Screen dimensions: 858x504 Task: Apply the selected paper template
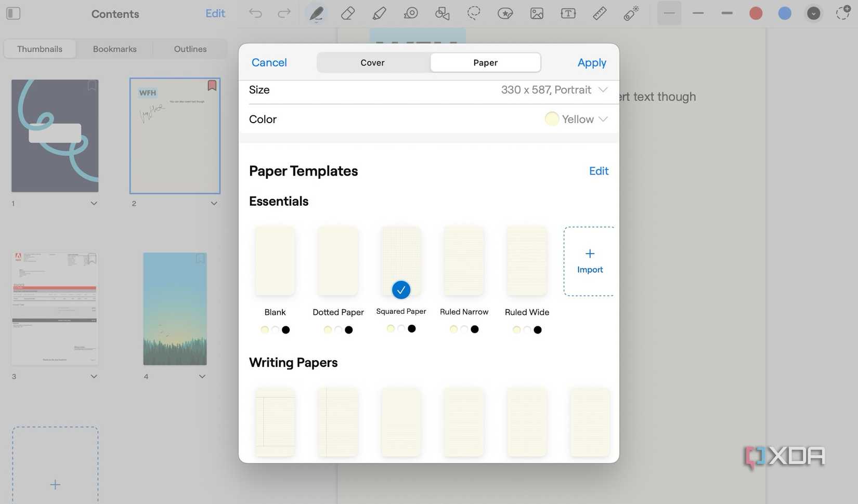pos(591,62)
